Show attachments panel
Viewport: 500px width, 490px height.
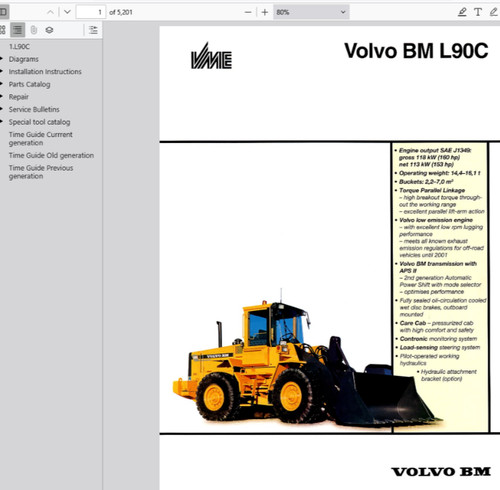[34, 30]
